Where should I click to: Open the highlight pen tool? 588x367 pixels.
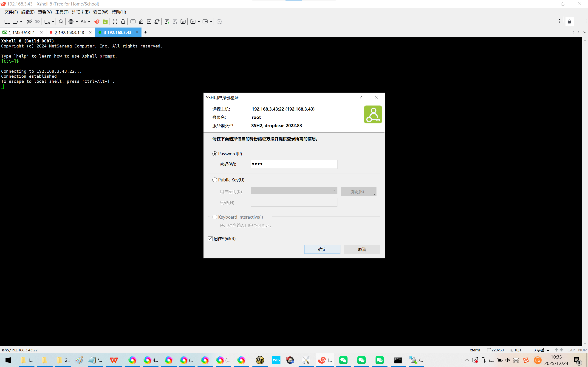click(x=141, y=22)
